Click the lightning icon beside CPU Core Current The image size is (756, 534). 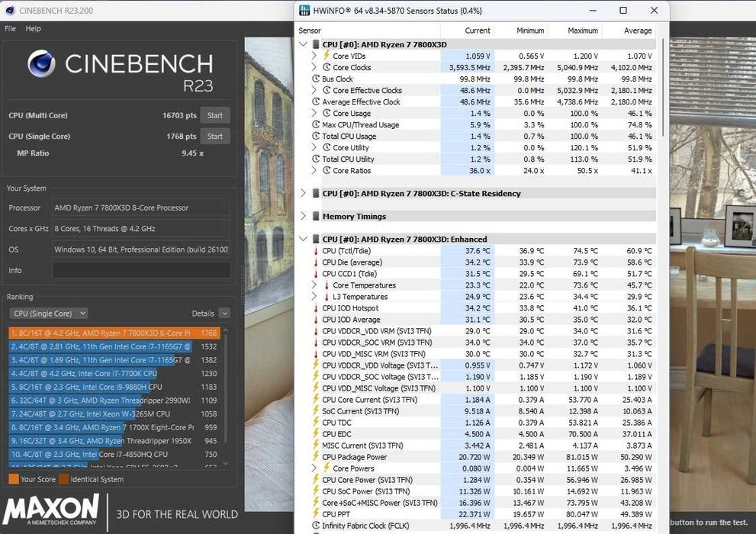click(x=316, y=399)
